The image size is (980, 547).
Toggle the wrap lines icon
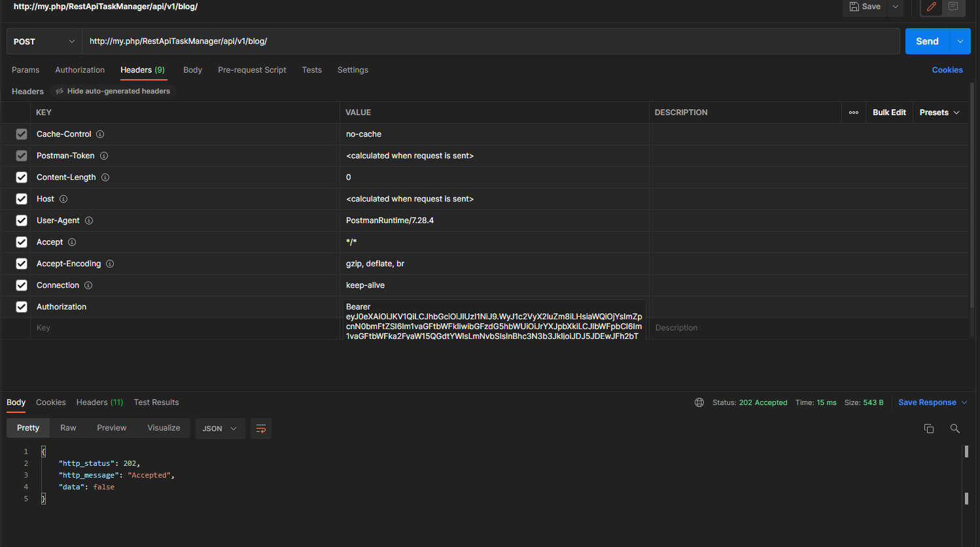[x=261, y=429]
